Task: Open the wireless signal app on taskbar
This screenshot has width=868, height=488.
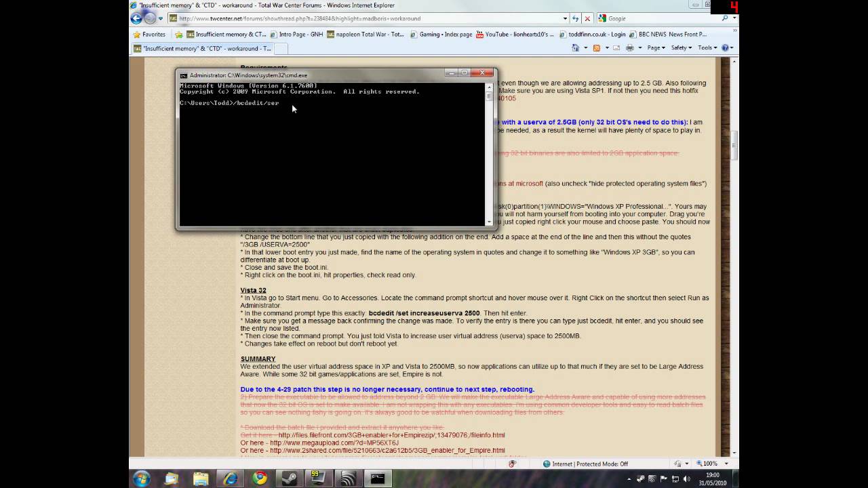Action: pyautogui.click(x=348, y=479)
